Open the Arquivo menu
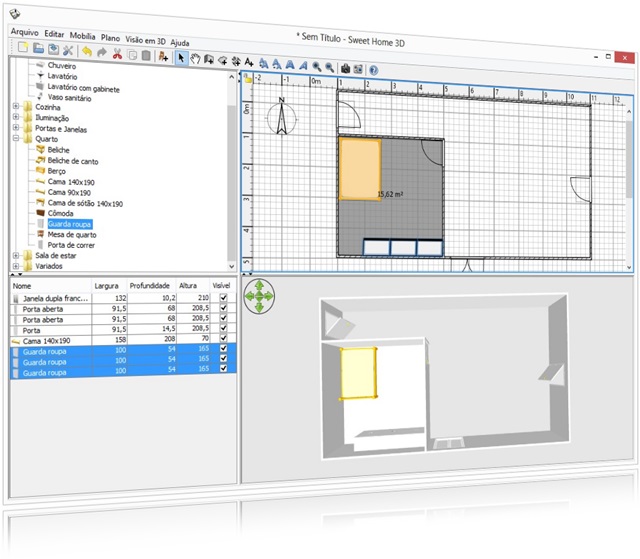The width and height of the screenshot is (640, 559). tap(26, 32)
